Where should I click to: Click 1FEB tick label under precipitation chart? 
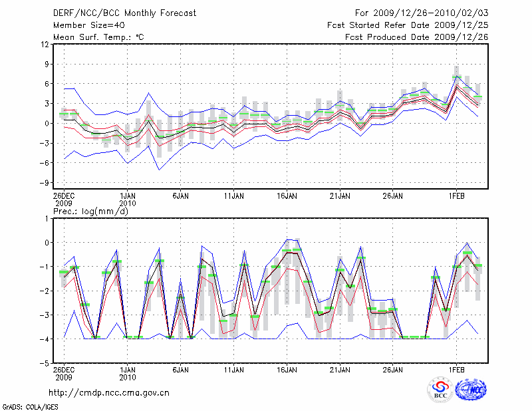(x=456, y=369)
